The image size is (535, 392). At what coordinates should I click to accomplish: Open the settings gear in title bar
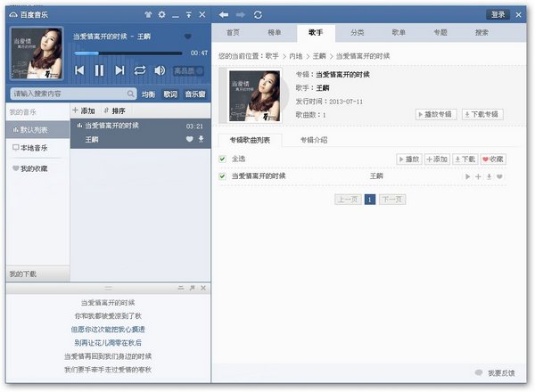tap(161, 15)
